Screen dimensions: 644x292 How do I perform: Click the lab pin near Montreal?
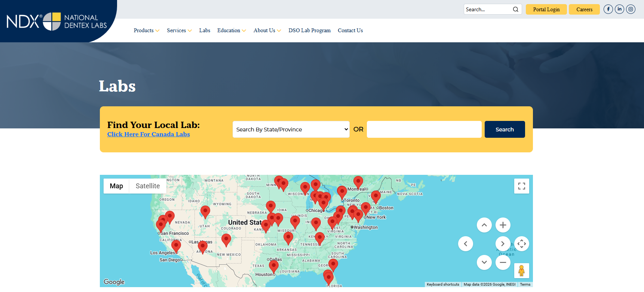tap(358, 183)
